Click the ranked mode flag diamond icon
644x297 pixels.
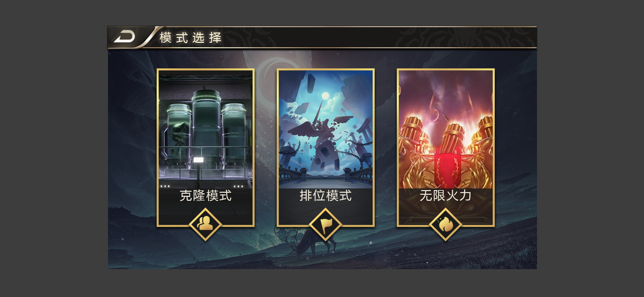pos(325,224)
